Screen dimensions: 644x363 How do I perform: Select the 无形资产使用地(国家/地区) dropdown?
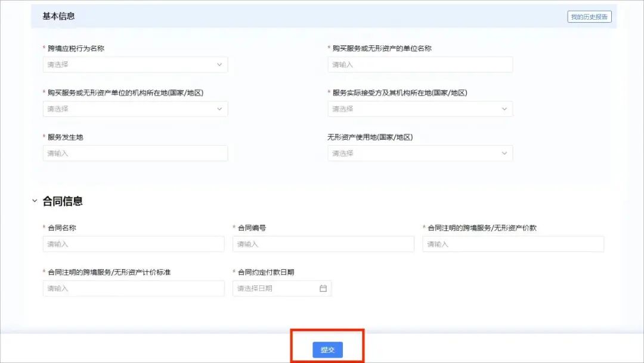(414, 153)
